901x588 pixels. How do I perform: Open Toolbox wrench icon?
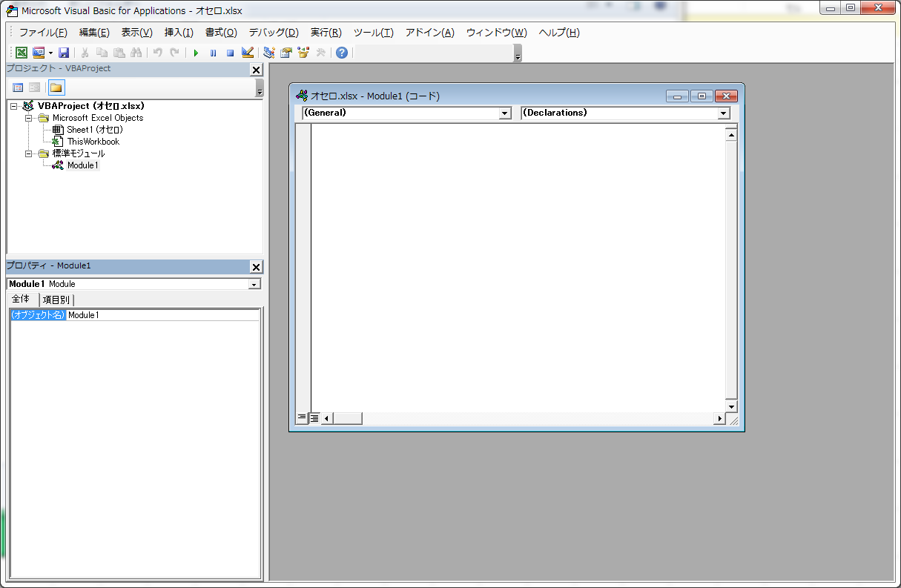(320, 53)
